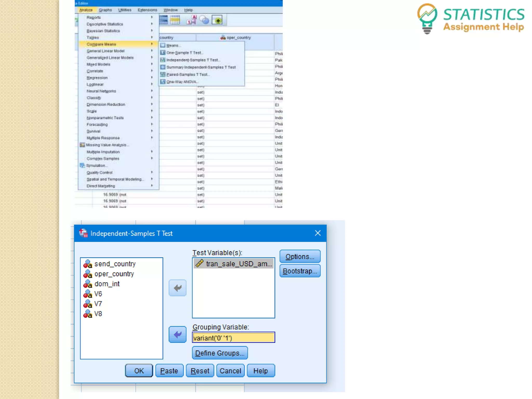Image resolution: width=532 pixels, height=399 pixels.
Task: Click OK to run the T test
Action: 139,371
